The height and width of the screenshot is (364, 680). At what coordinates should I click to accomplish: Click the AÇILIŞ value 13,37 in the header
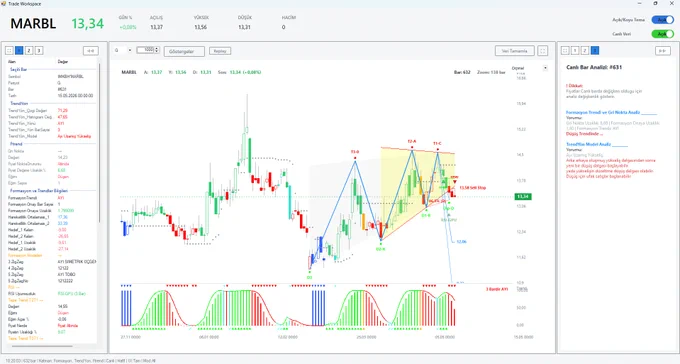157,27
